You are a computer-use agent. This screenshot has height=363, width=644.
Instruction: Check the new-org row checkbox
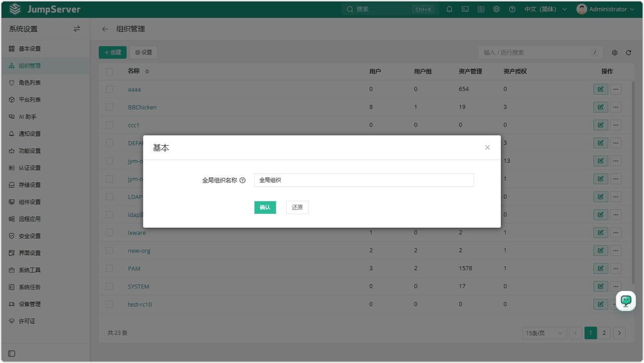(x=110, y=251)
